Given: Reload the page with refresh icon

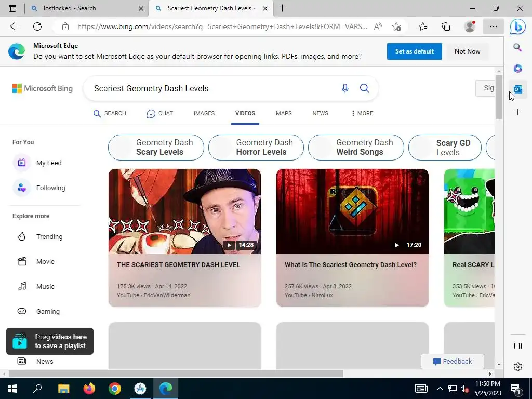Looking at the screenshot, I should pos(37,26).
